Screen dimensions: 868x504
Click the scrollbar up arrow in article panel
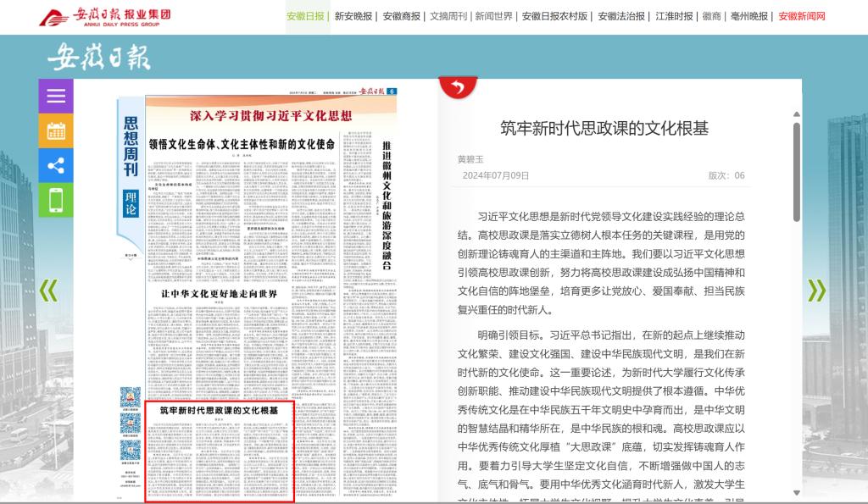click(x=797, y=114)
